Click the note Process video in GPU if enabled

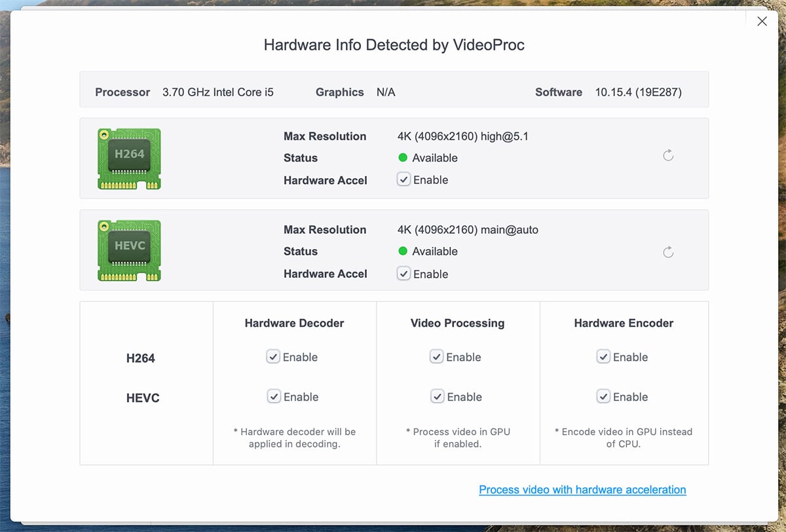pos(458,438)
